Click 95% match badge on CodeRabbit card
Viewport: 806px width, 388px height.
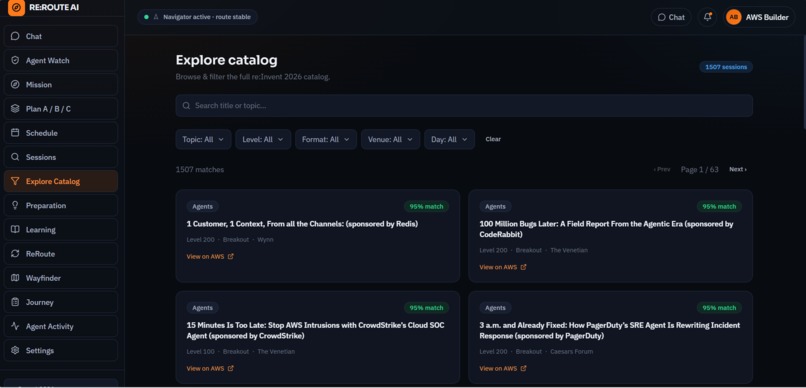coord(719,207)
